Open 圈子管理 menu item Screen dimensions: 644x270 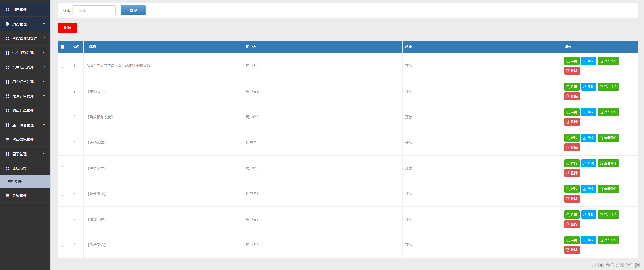25,154
